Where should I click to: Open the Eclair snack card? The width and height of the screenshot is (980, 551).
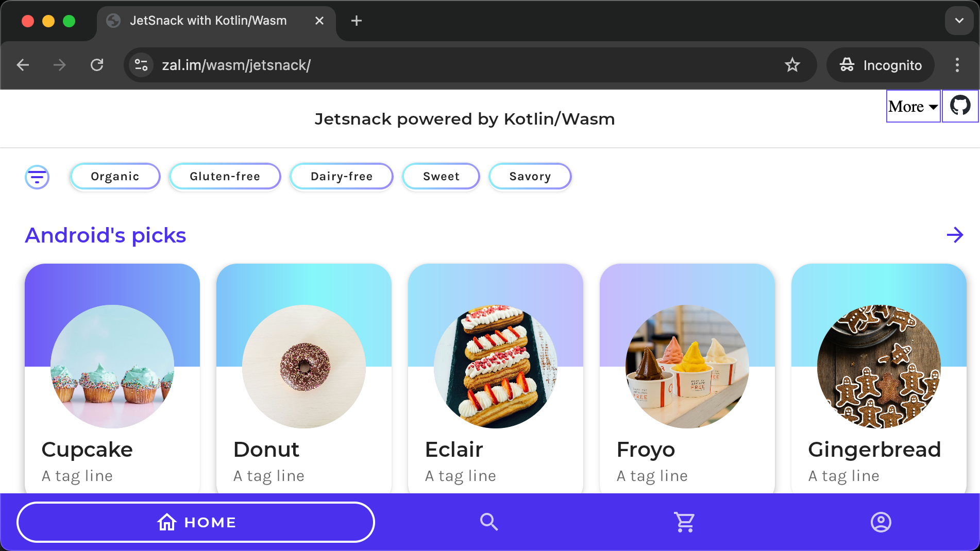496,378
